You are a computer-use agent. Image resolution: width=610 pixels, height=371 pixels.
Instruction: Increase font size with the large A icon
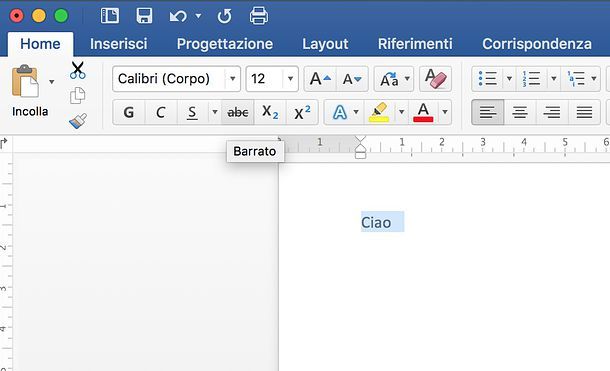(x=320, y=79)
